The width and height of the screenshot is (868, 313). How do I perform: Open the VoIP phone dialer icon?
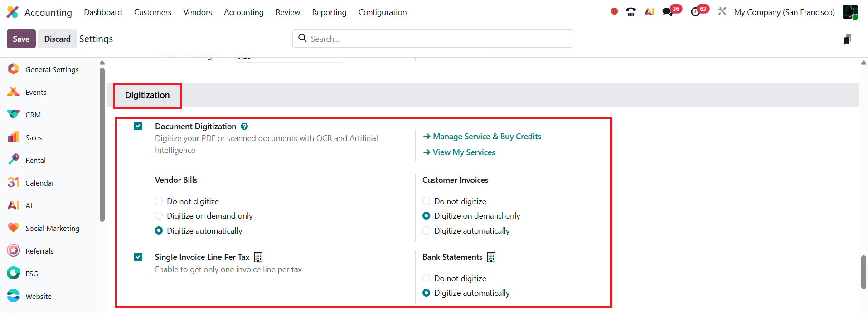(630, 12)
